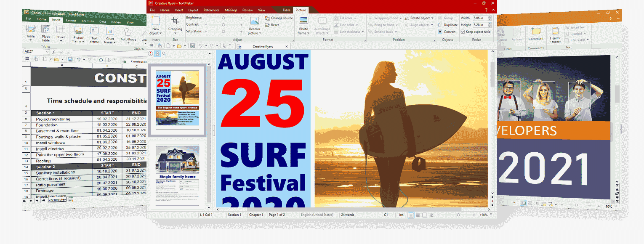Switch to TextMaker Mailings tab

pyautogui.click(x=231, y=10)
